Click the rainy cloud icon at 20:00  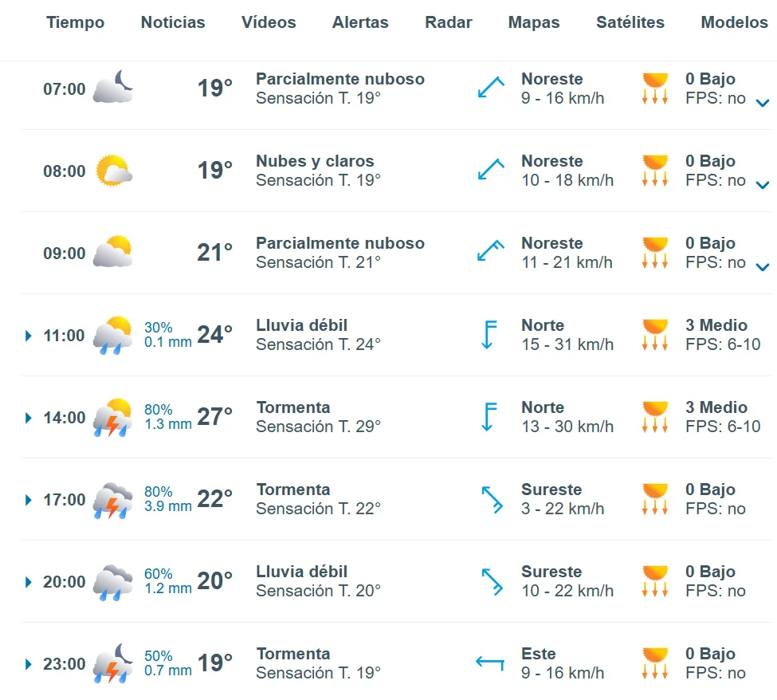coord(113,582)
